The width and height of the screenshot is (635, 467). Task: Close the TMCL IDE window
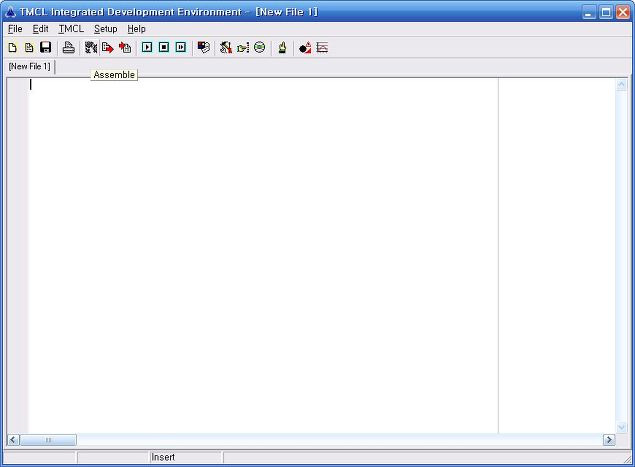623,12
